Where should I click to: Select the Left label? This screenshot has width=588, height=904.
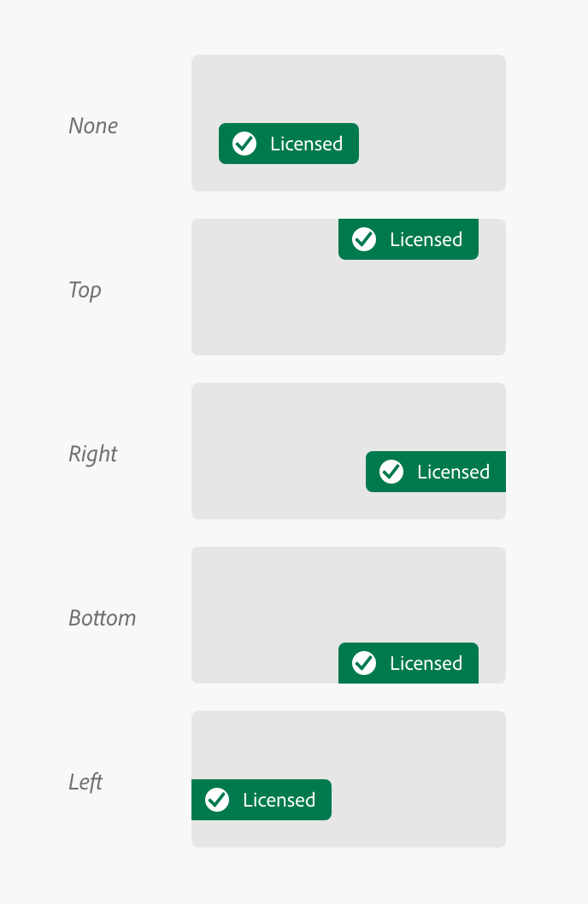pyautogui.click(x=85, y=782)
